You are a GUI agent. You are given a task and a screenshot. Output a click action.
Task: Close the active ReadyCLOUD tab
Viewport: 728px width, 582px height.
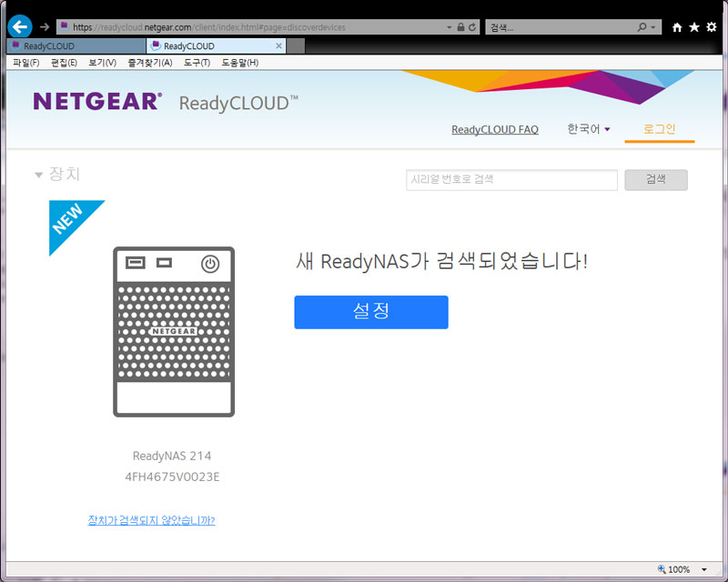(278, 46)
